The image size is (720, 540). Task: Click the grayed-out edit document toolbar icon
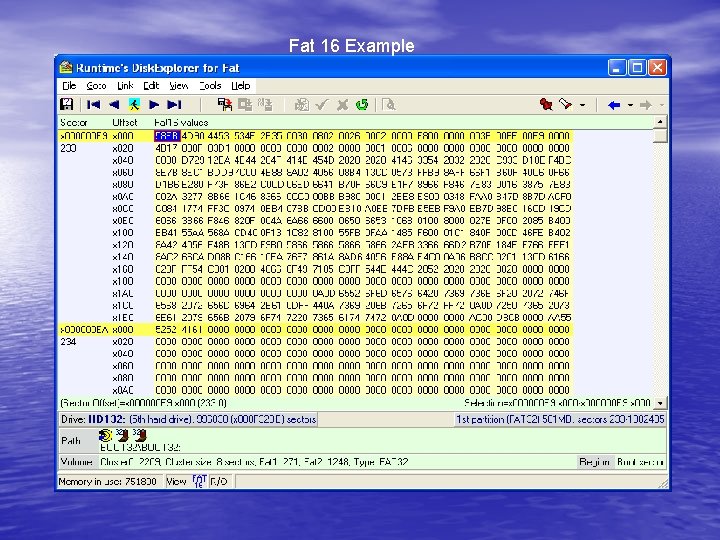pyautogui.click(x=301, y=105)
